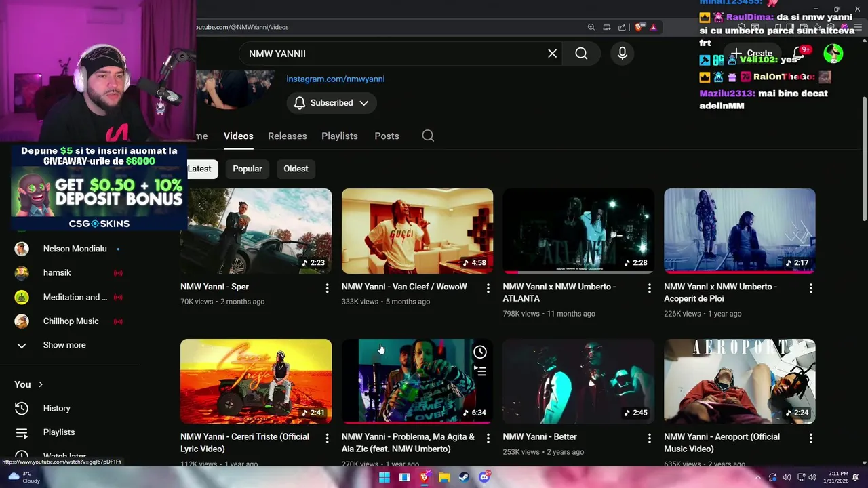Expand the You section chevron
Viewport: 868px width, 488px height.
click(41, 384)
